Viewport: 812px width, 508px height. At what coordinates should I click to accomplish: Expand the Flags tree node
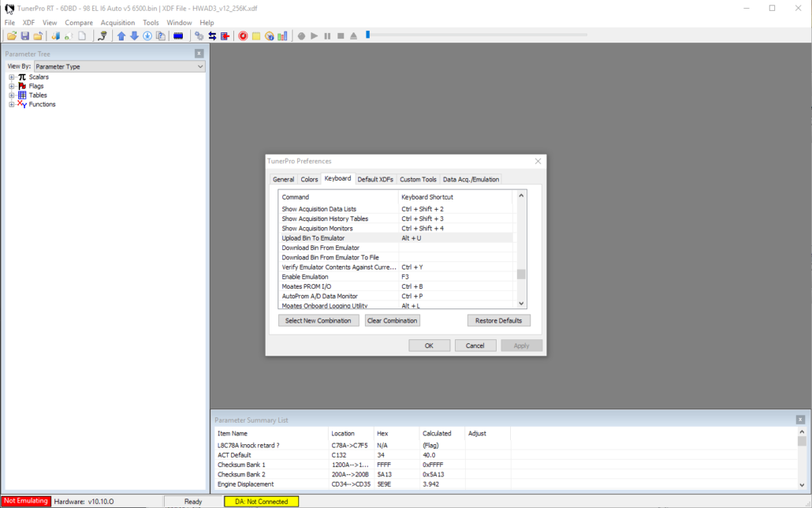11,86
